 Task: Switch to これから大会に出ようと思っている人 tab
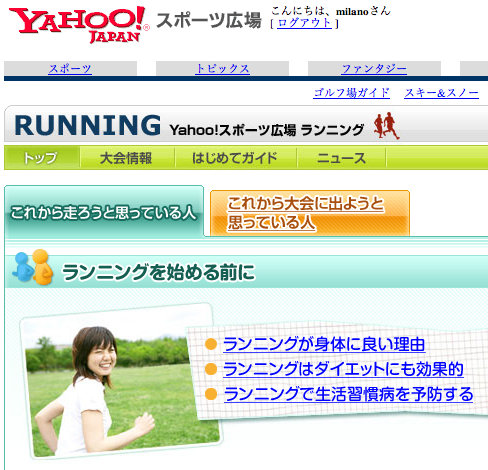point(310,213)
